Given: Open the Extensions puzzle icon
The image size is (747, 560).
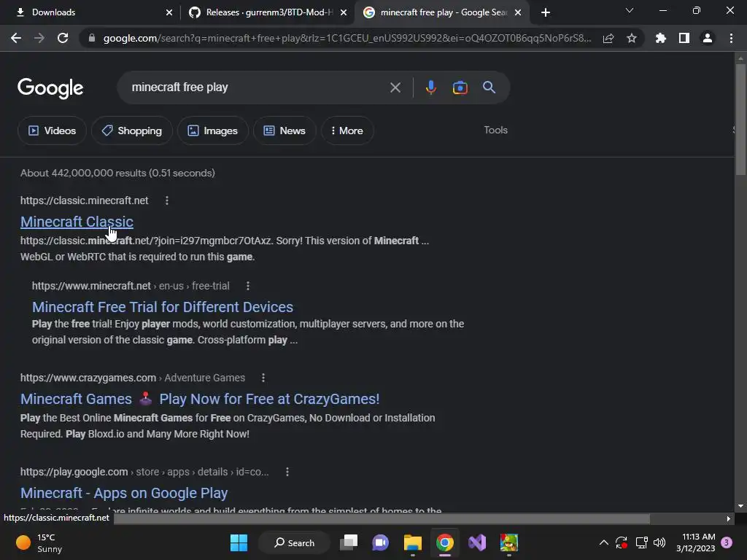Looking at the screenshot, I should (x=661, y=38).
